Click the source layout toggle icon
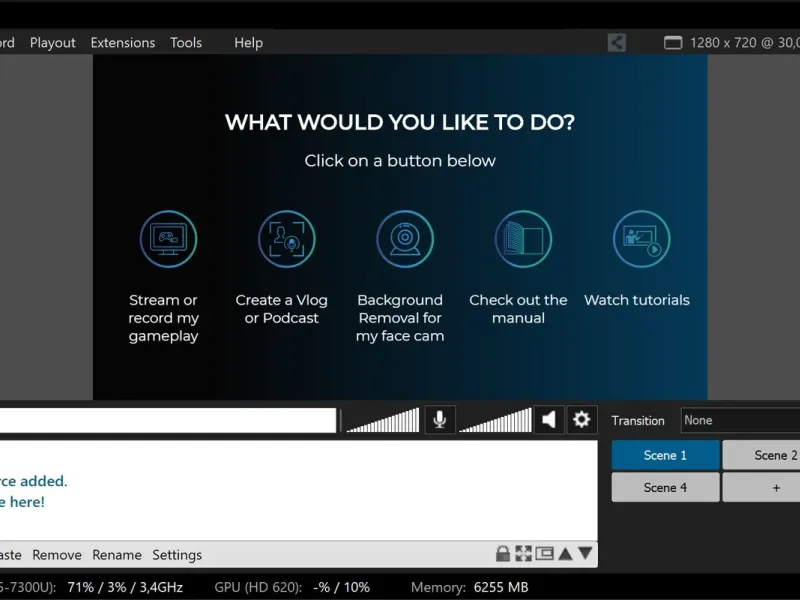The width and height of the screenshot is (800, 600). (x=544, y=554)
